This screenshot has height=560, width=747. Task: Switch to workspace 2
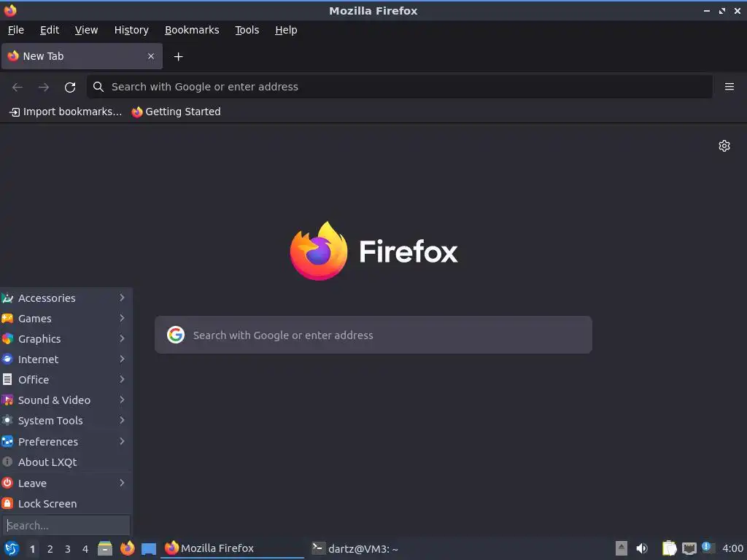click(x=50, y=549)
